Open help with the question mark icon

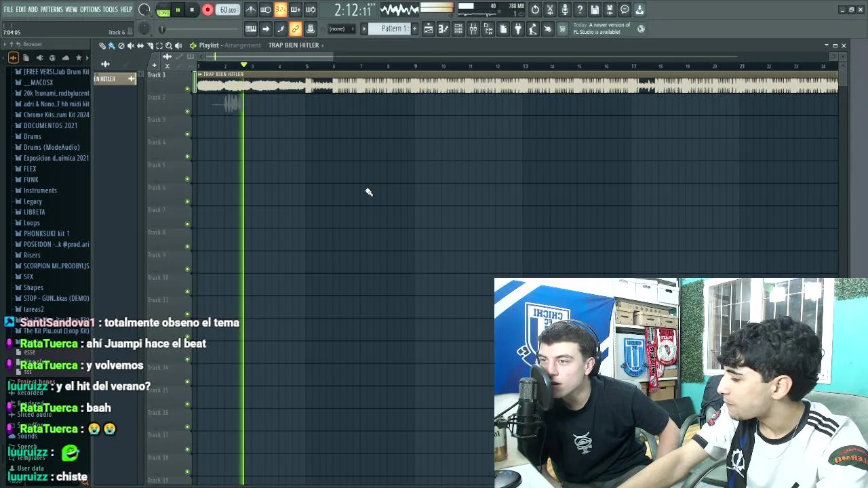coord(580,9)
